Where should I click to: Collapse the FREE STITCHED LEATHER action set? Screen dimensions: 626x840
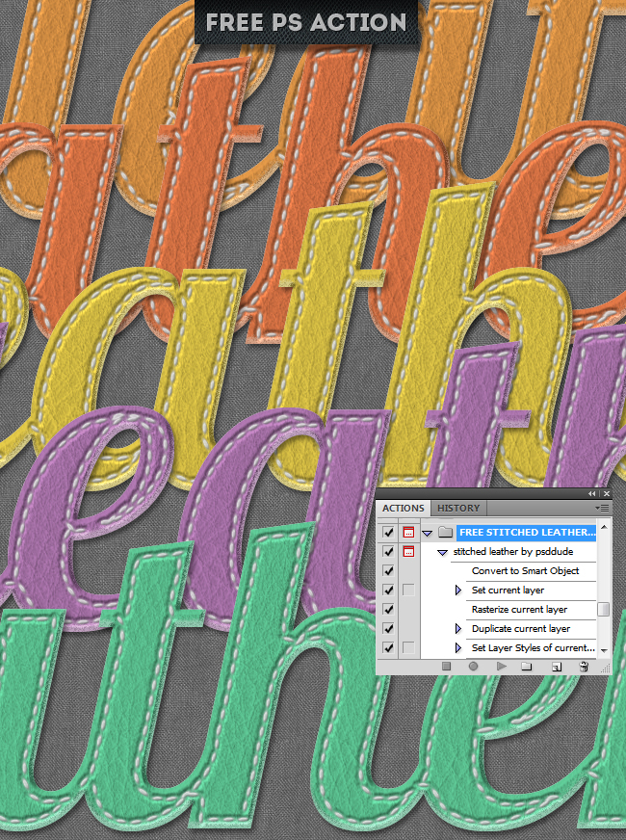[427, 533]
